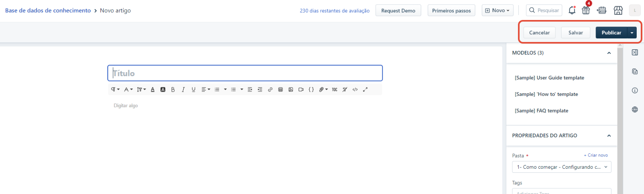
Task: Toggle bold formatting
Action: coord(173,90)
